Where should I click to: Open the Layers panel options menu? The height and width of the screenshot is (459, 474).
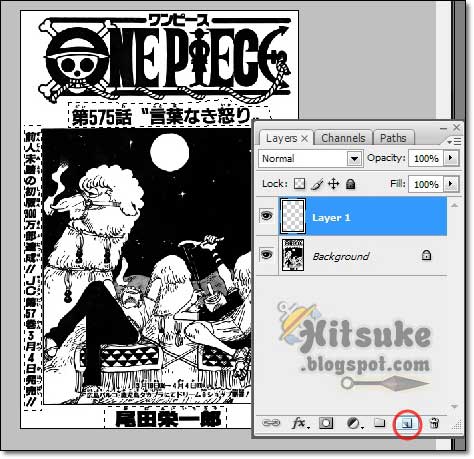[x=454, y=142]
